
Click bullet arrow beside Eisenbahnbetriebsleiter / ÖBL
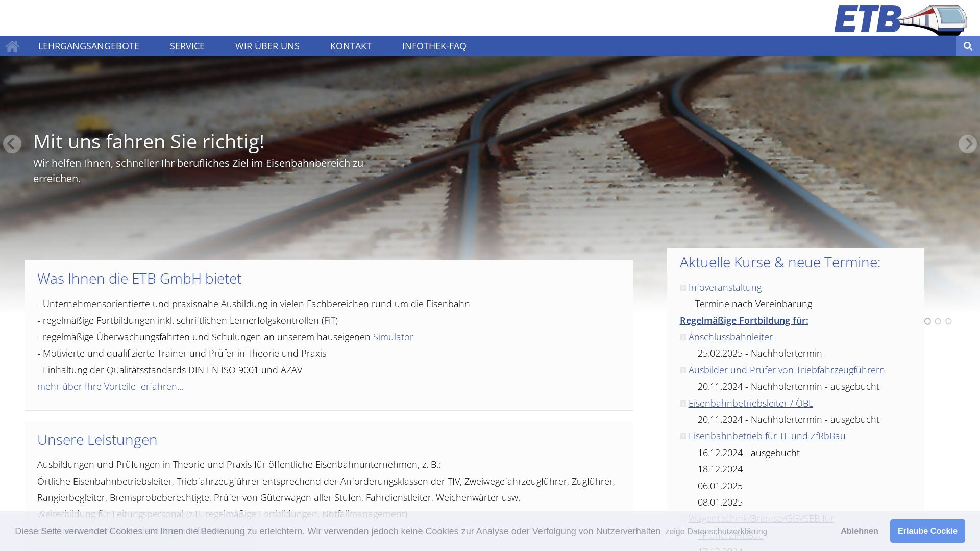pos(683,404)
